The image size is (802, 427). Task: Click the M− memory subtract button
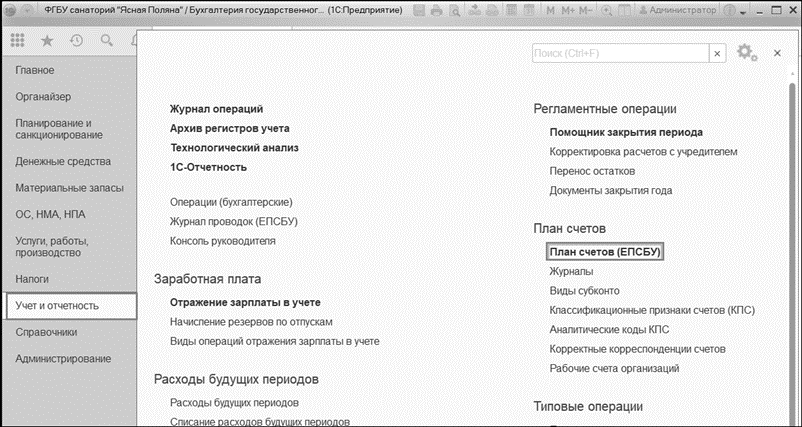tap(587, 10)
